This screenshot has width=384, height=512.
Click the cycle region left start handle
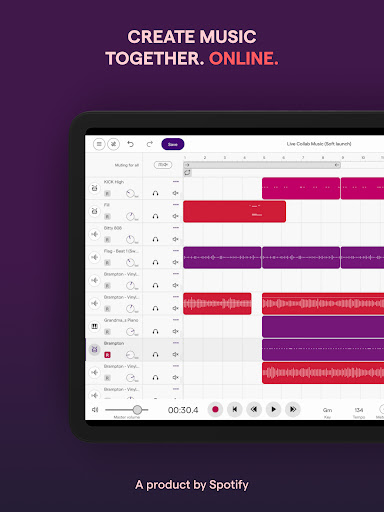coord(187,165)
